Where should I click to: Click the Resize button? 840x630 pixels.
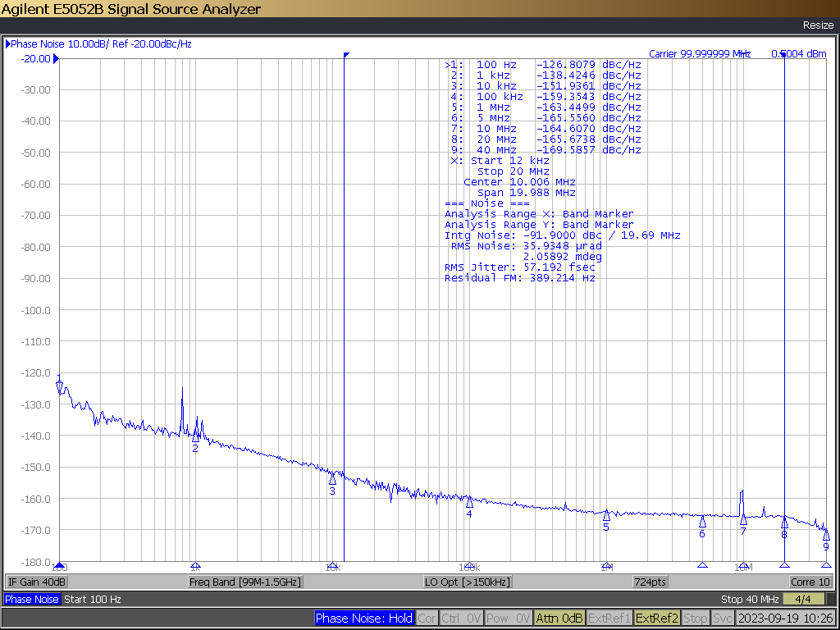point(817,25)
